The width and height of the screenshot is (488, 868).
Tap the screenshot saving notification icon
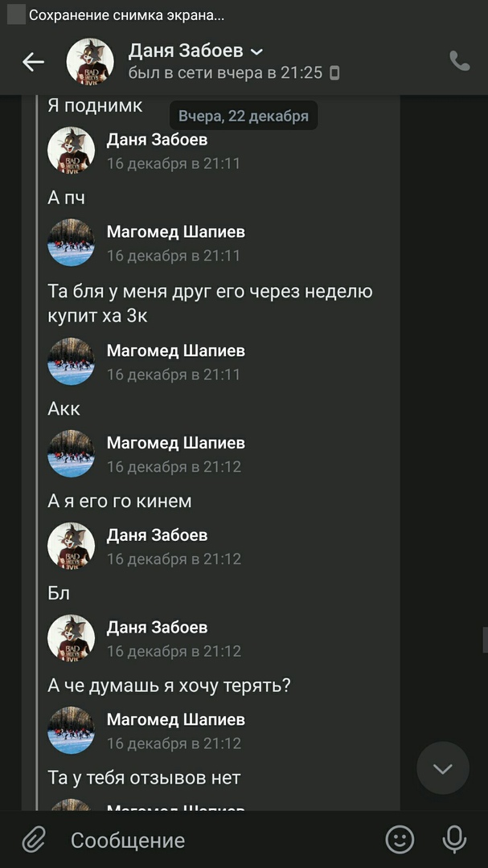click(16, 15)
